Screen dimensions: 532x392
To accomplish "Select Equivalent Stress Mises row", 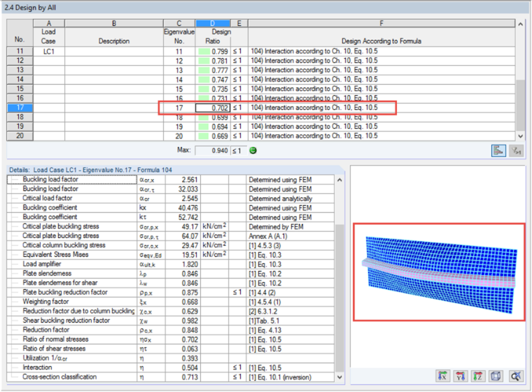I will pyautogui.click(x=170, y=255).
